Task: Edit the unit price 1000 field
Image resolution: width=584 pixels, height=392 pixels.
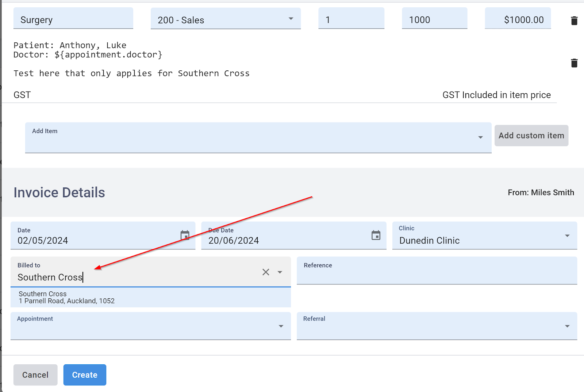Action: click(434, 19)
